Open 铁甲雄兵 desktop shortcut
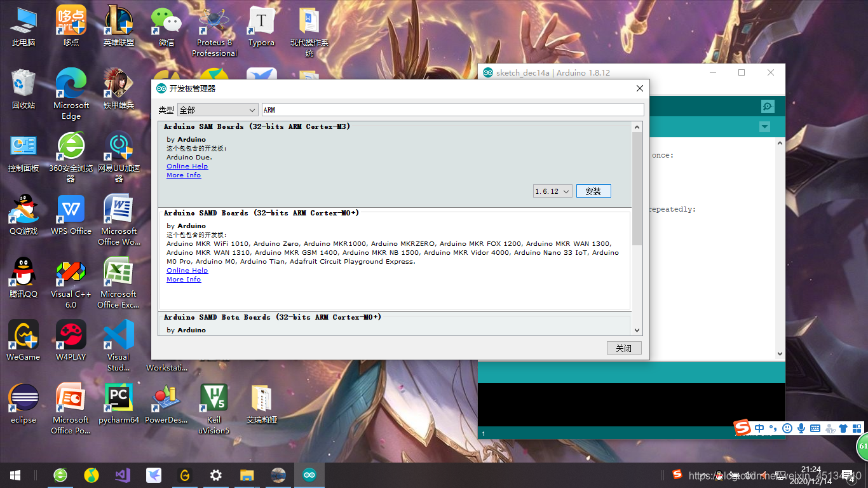 (119, 90)
